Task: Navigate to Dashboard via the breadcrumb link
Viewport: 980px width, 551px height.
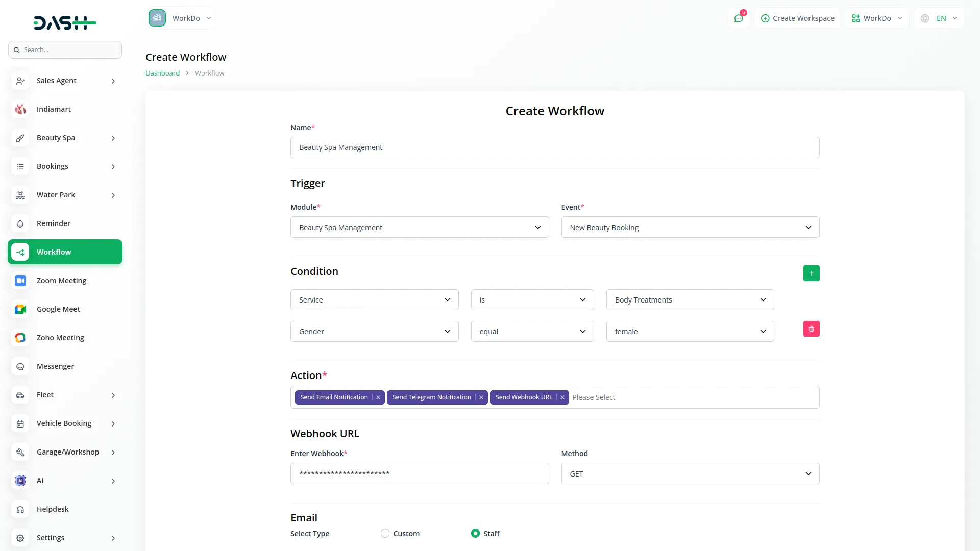Action: (162, 72)
